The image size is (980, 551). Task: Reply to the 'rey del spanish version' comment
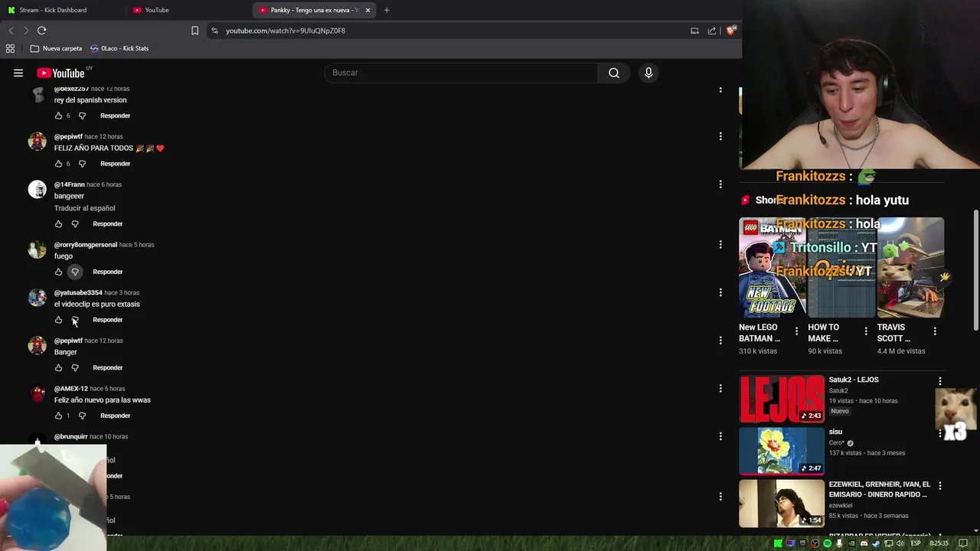point(115,116)
